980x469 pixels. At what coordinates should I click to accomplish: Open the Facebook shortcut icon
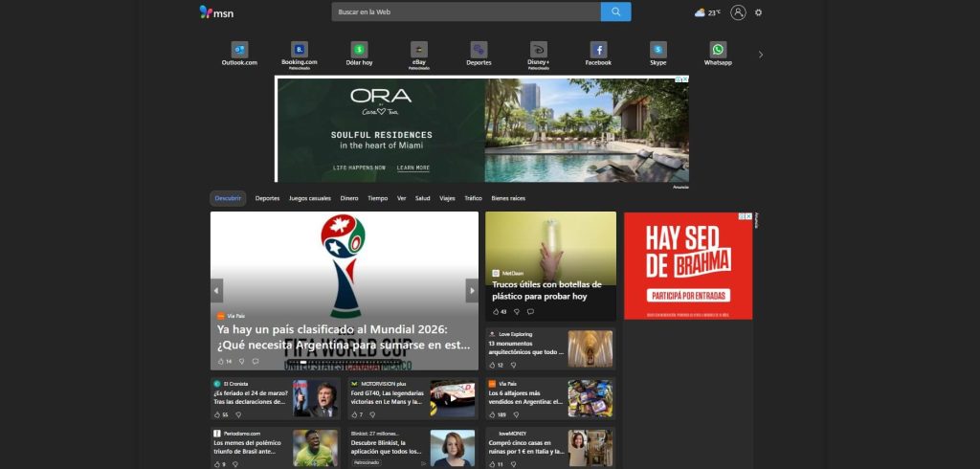coord(598,50)
